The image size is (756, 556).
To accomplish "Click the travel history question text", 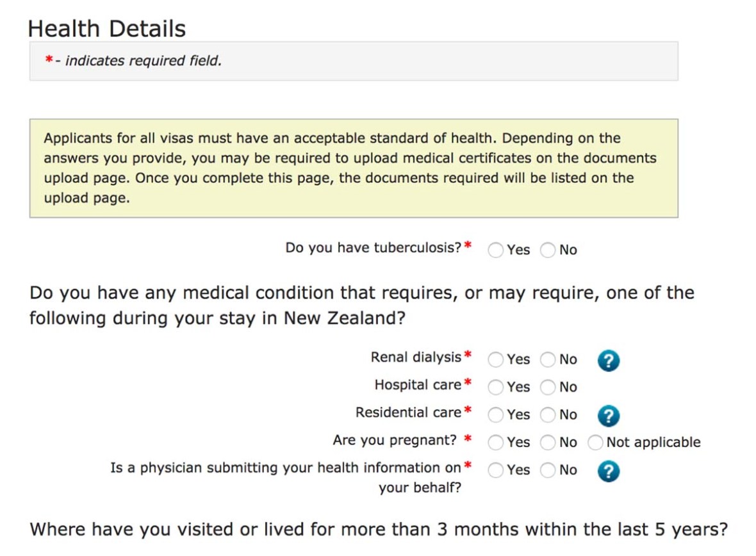I will [378, 528].
